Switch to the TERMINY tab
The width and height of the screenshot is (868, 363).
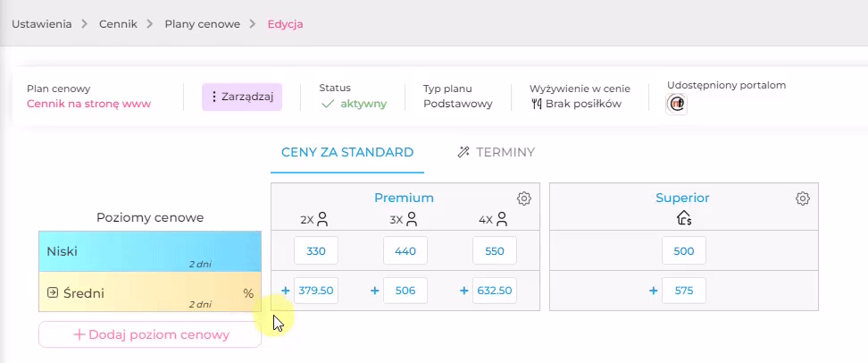[x=496, y=152]
